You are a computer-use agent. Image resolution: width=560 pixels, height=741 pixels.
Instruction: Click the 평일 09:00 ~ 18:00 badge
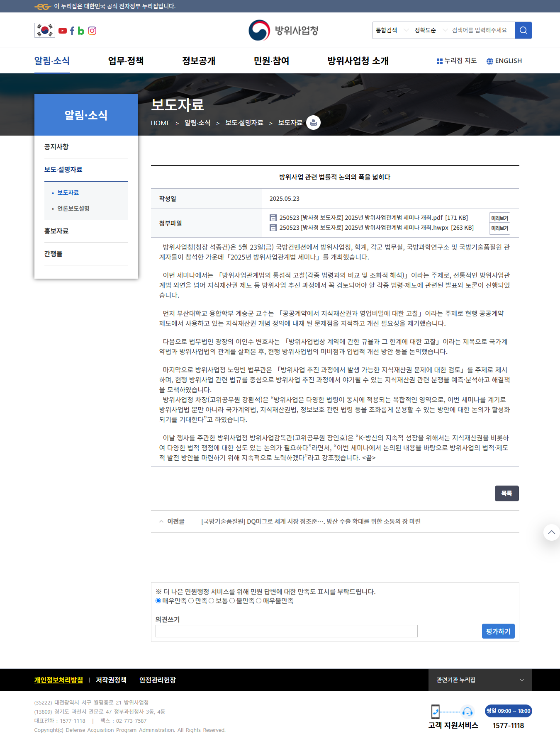[x=508, y=711]
